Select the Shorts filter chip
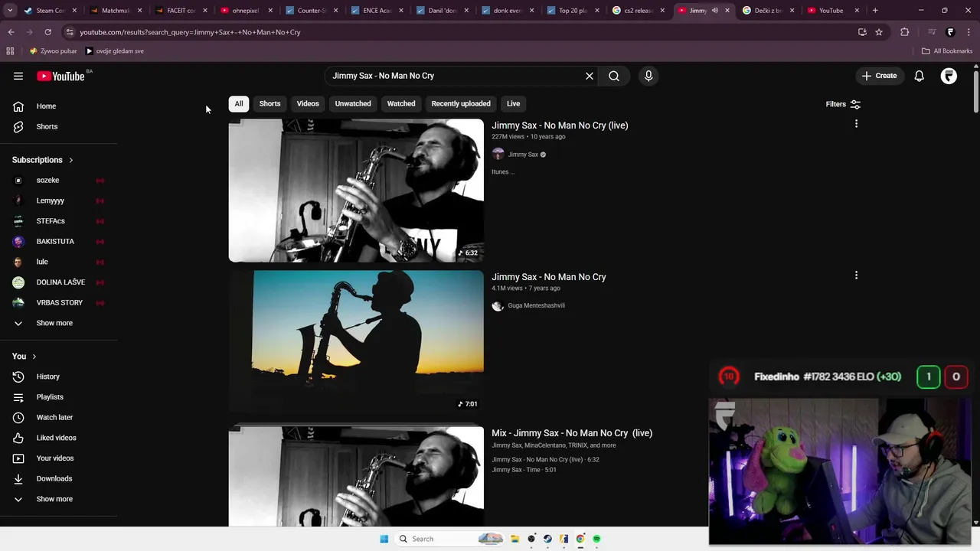Screen dimensions: 980x551 tap(269, 104)
